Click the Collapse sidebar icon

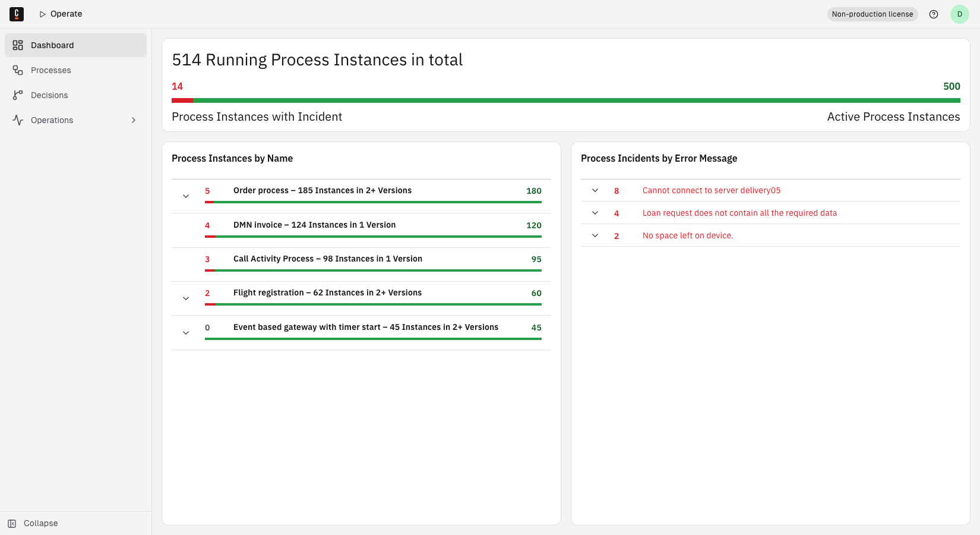pos(12,524)
